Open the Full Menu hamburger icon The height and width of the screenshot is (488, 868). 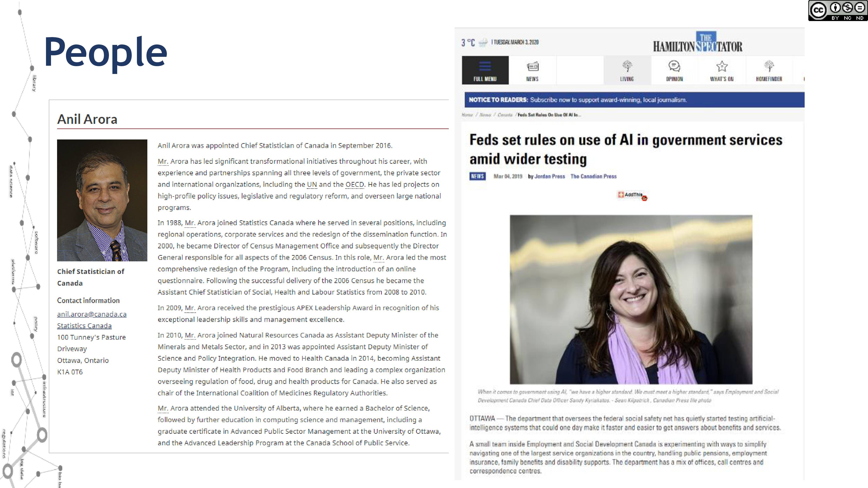(x=485, y=66)
